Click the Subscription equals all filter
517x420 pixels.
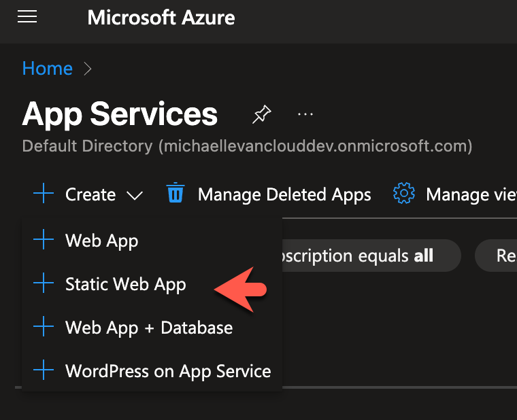371,256
